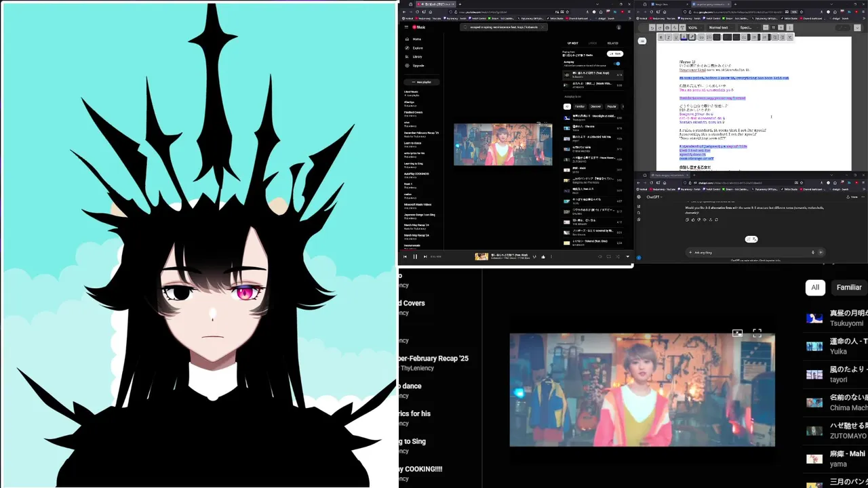Viewport: 868px width, 488px height.
Task: Open Liked Music playlist in sidebar
Action: [x=412, y=91]
